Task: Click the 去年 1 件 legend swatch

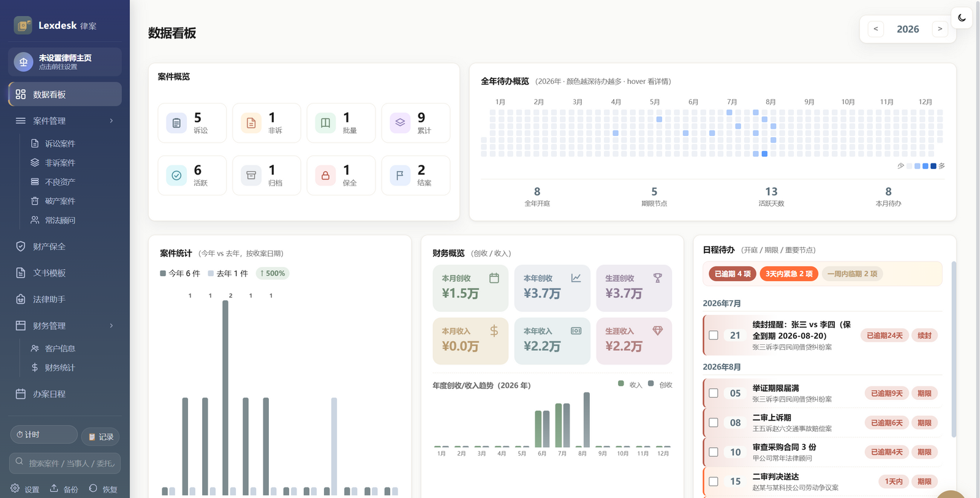Action: 211,273
